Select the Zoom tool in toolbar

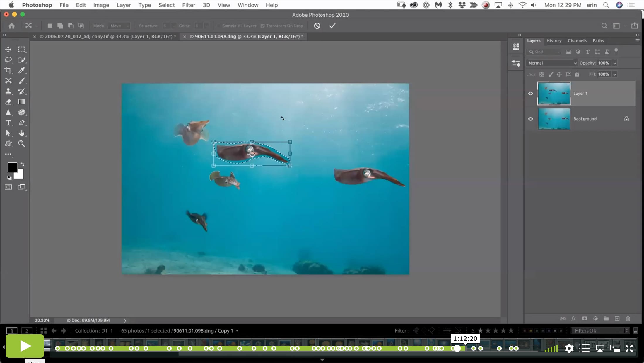point(21,144)
